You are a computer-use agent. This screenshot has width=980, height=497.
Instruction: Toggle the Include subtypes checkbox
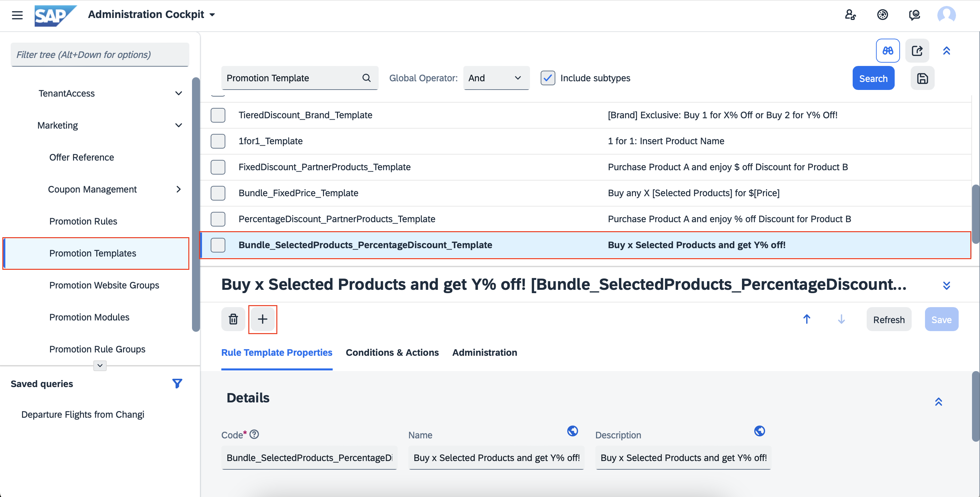pos(548,78)
